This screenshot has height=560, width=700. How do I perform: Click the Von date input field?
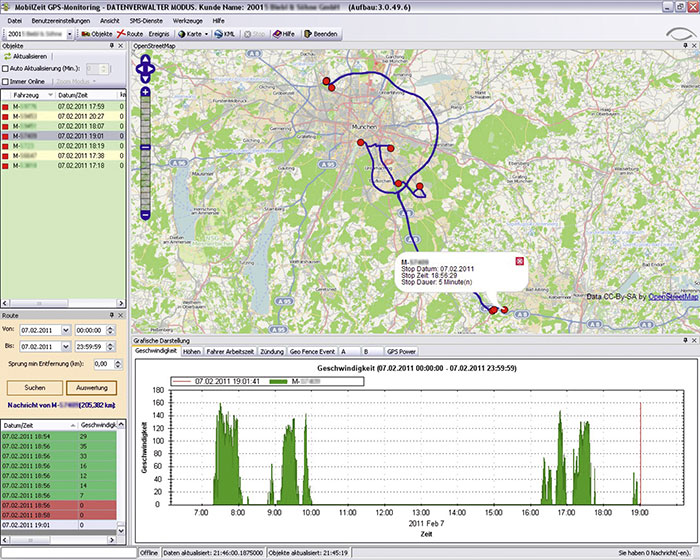[41, 330]
